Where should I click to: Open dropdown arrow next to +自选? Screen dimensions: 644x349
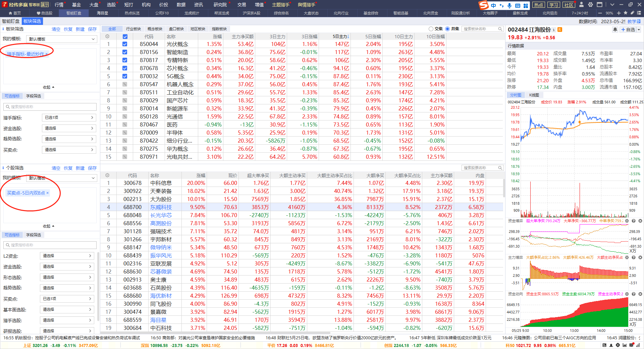639,30
